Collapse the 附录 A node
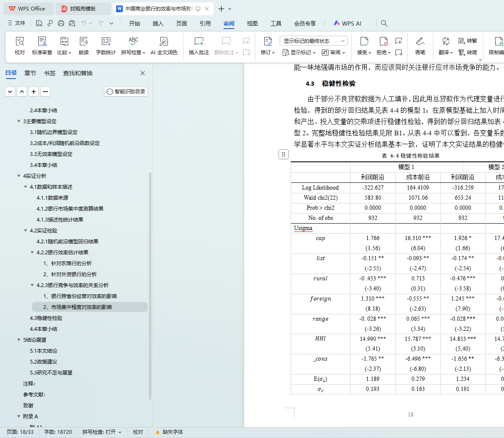Image resolution: width=504 pixels, height=438 pixels. (19, 416)
